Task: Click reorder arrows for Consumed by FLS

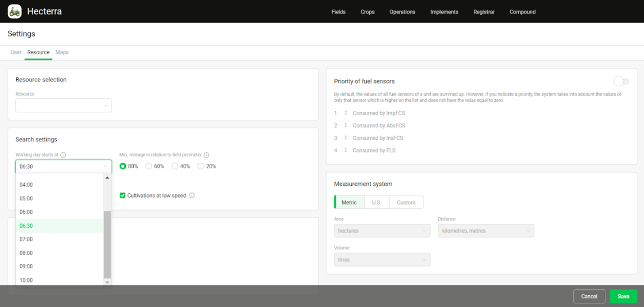Action: 345,150
